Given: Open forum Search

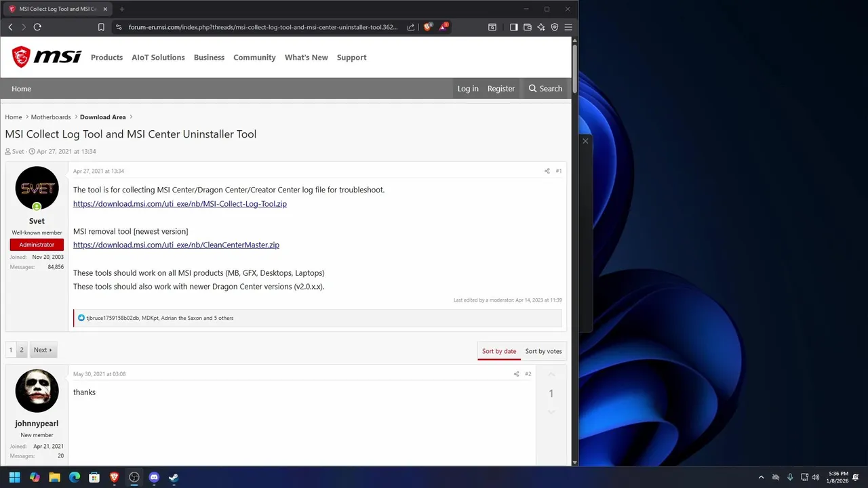Looking at the screenshot, I should click(x=545, y=89).
